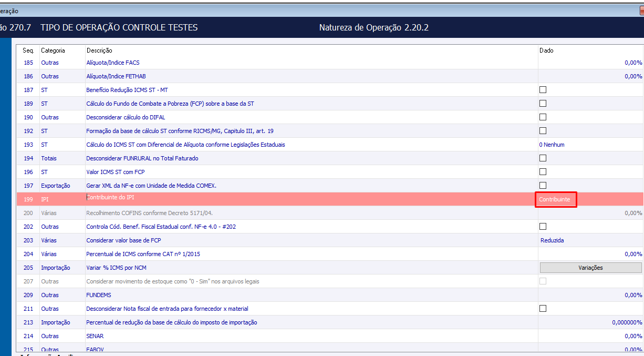Viewport: 644px width, 356px height.
Task: Enable Cálculo do Fundo de Combate a Pobreza checkbox
Action: 543,104
